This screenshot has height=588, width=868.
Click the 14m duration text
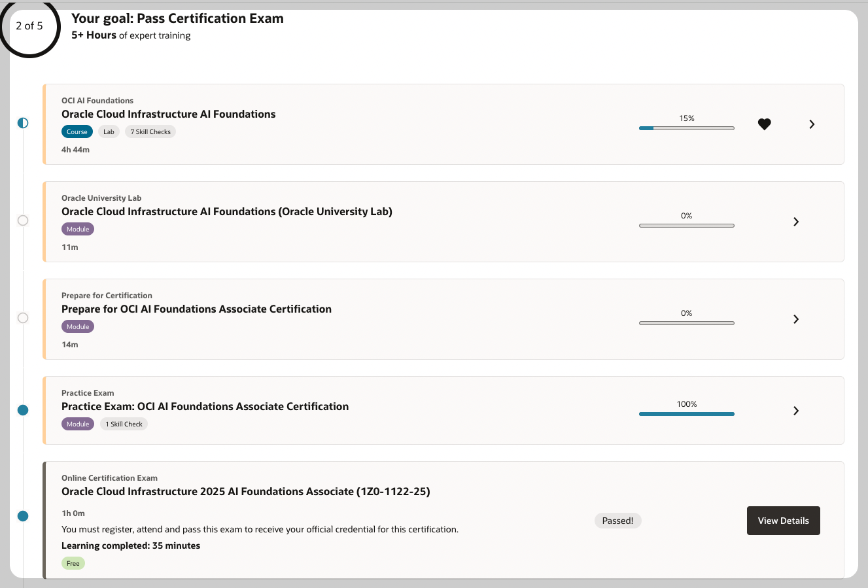(x=70, y=345)
